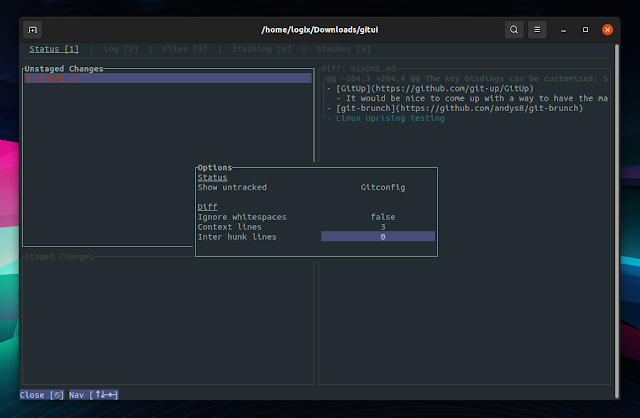Click the Close command in bottom bar
Image resolution: width=640 pixels, height=418 pixels.
[42, 395]
